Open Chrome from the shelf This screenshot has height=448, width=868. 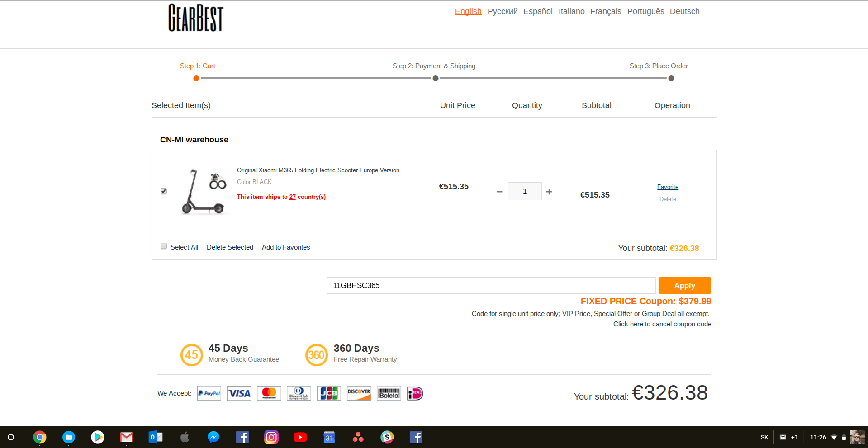pos(40,437)
